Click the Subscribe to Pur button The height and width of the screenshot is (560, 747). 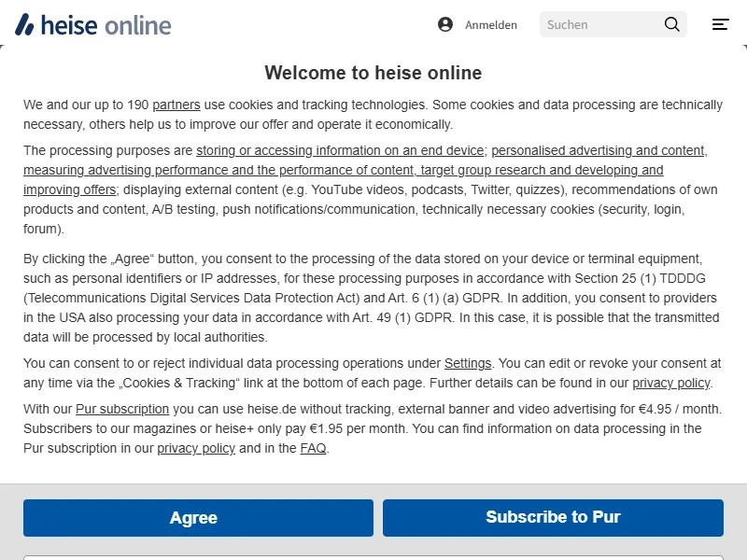click(x=553, y=517)
